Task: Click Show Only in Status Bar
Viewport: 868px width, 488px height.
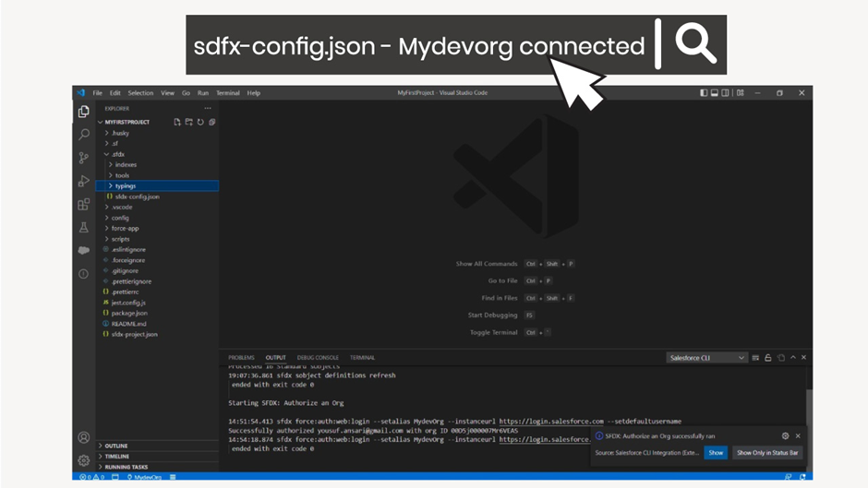Action: [767, 453]
